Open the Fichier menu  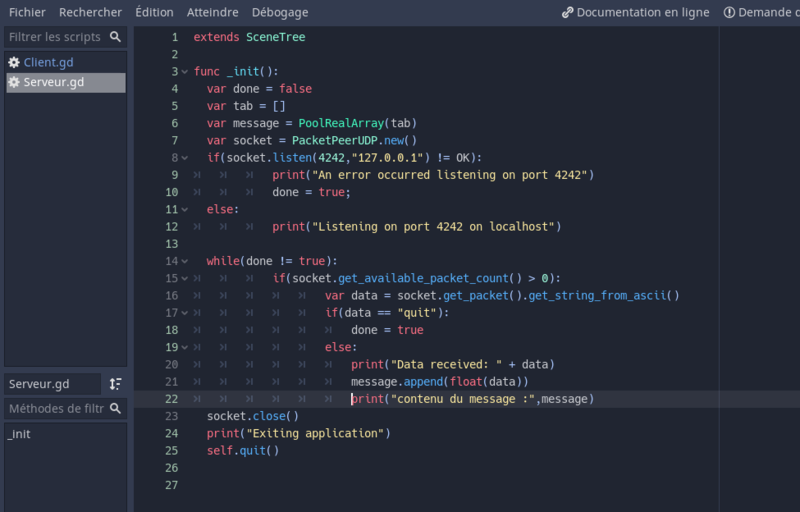(x=27, y=12)
